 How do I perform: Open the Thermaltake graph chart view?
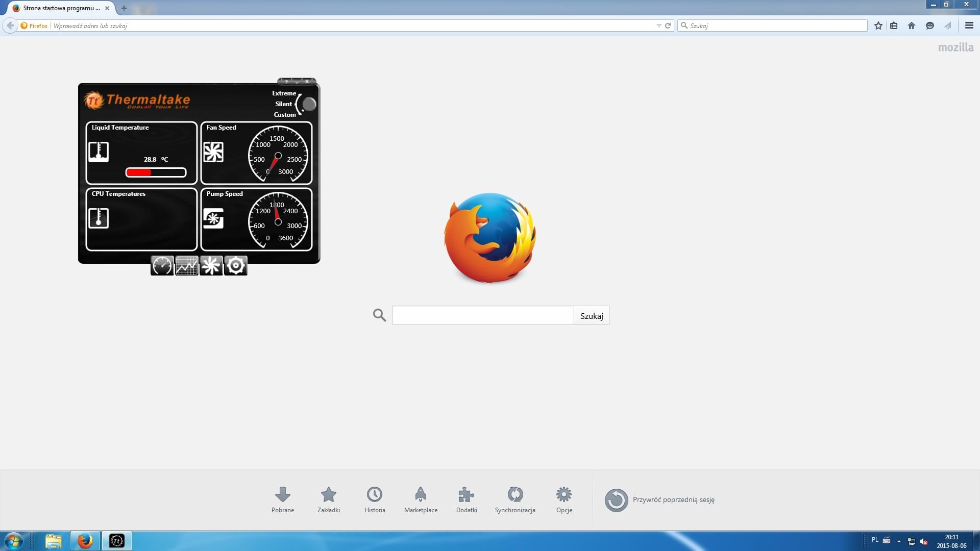(x=186, y=266)
